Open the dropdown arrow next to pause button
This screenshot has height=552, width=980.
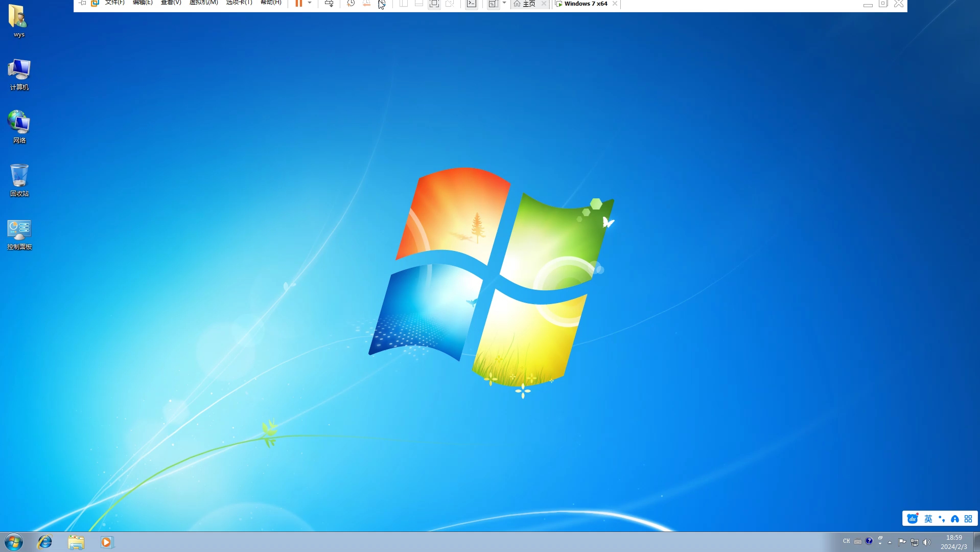309,4
